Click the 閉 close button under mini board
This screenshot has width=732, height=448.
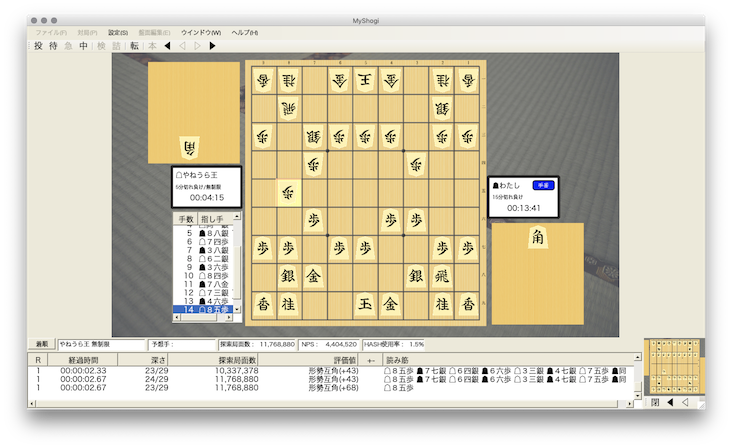655,402
